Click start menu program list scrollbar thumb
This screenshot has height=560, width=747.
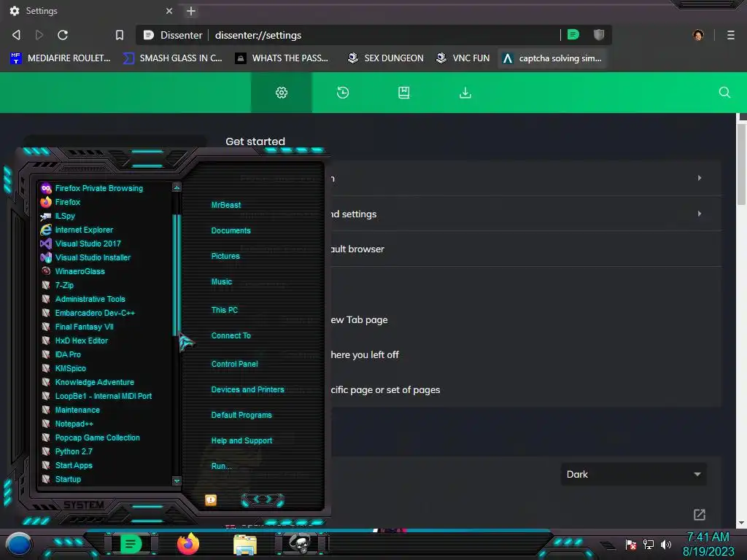(177, 274)
